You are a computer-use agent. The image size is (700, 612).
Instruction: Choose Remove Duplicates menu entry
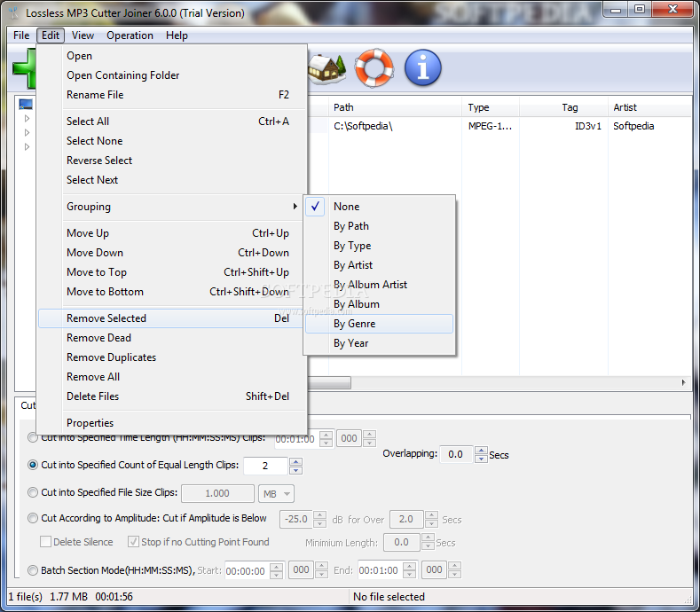[x=172, y=357]
